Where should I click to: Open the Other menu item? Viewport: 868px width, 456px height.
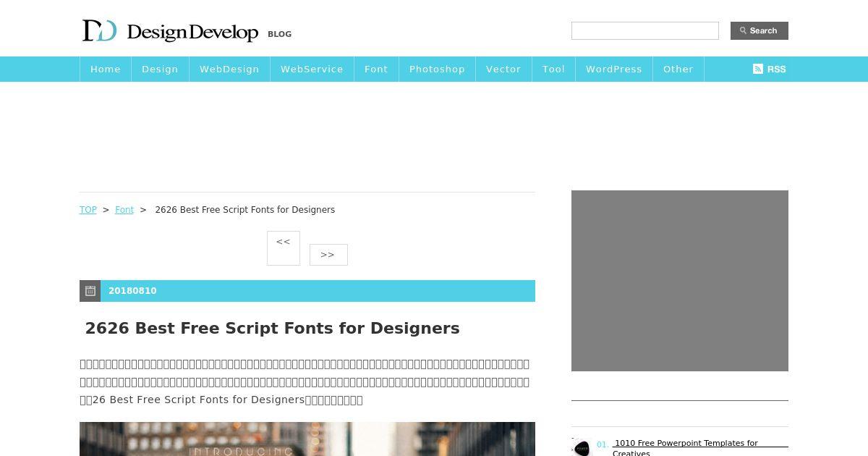(678, 69)
